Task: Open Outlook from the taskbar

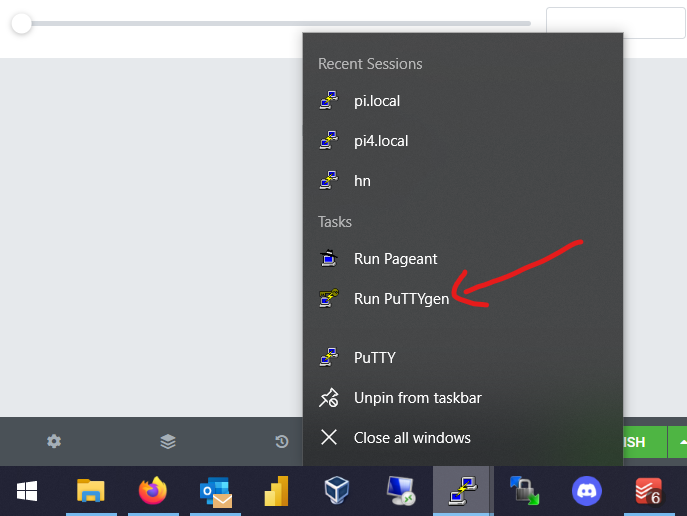Action: tap(216, 492)
